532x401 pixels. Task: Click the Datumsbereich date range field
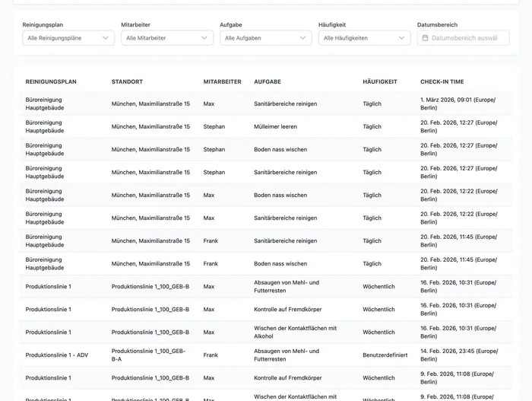coord(464,37)
